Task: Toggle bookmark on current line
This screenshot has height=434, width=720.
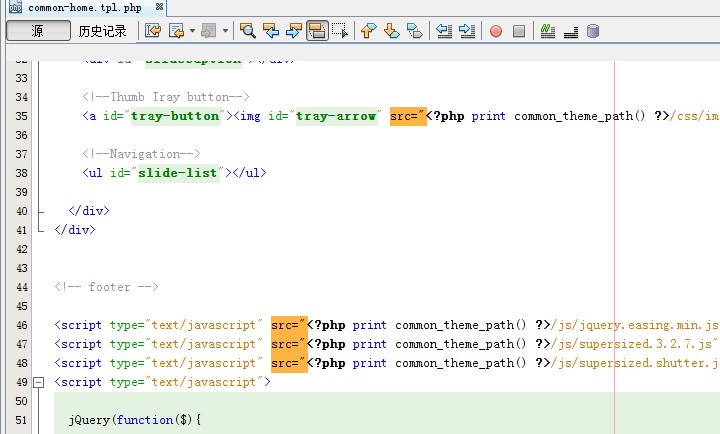Action: tap(415, 31)
